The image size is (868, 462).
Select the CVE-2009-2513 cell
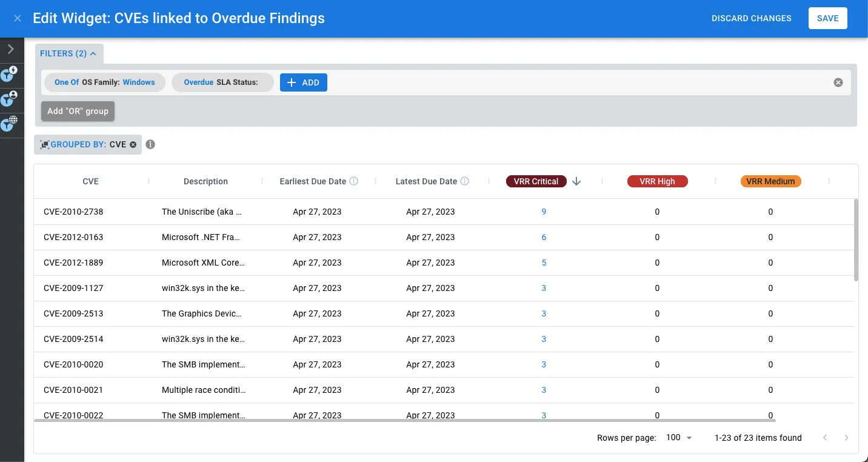[x=73, y=313]
